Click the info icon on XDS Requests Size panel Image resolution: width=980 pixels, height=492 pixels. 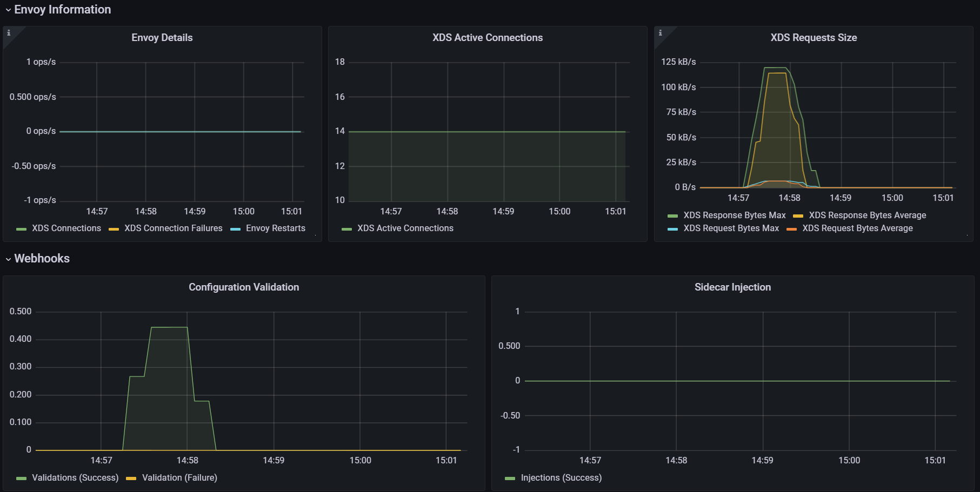[x=660, y=33]
